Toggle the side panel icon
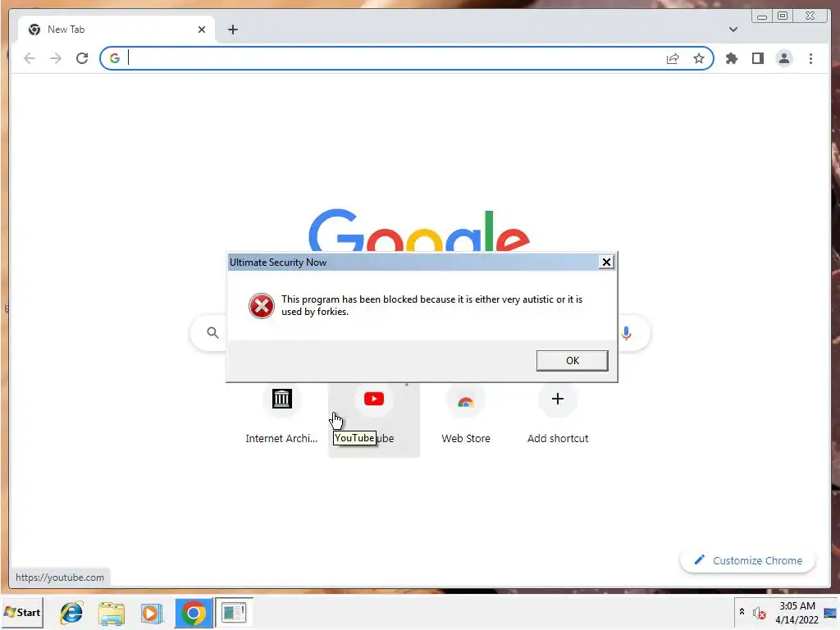 point(757,58)
